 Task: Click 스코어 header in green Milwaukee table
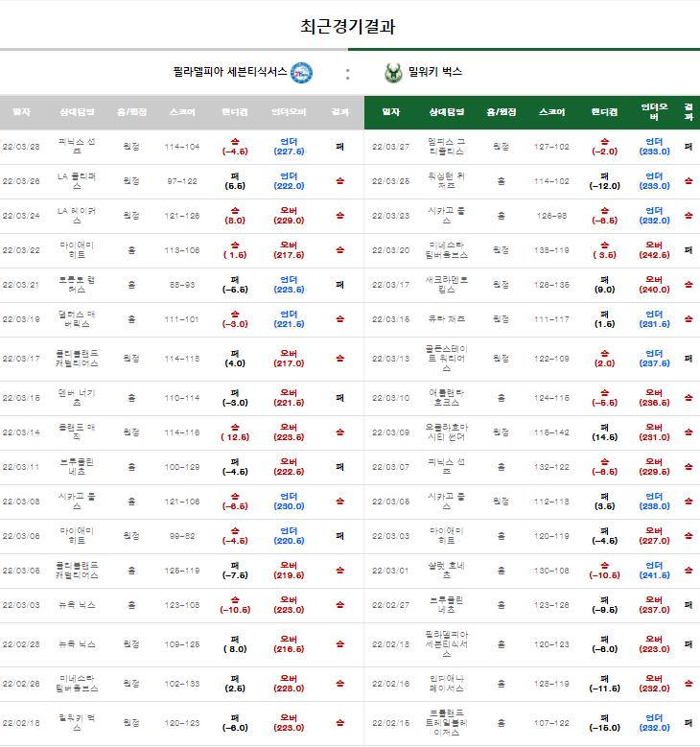coord(551,112)
